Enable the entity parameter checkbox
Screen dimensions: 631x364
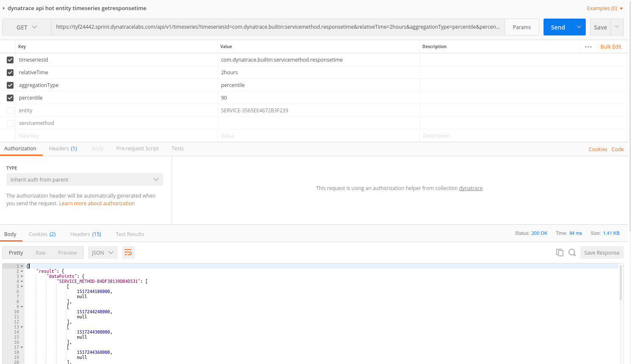(10, 111)
